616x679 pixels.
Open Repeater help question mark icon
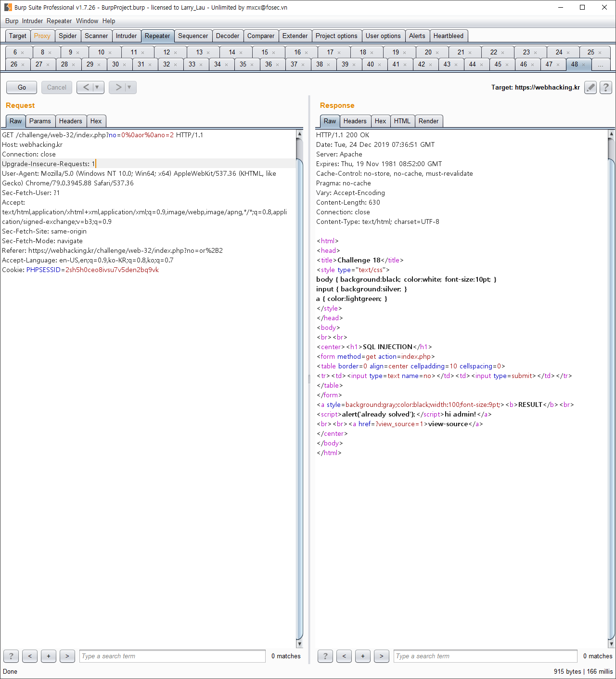click(606, 87)
